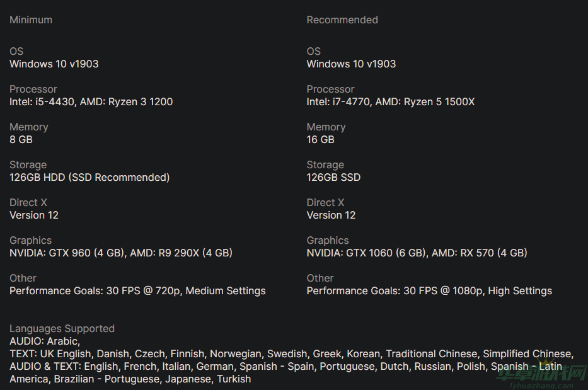Click the GTX 960 graphics line
Screen dimensions: 588x390
(121, 253)
